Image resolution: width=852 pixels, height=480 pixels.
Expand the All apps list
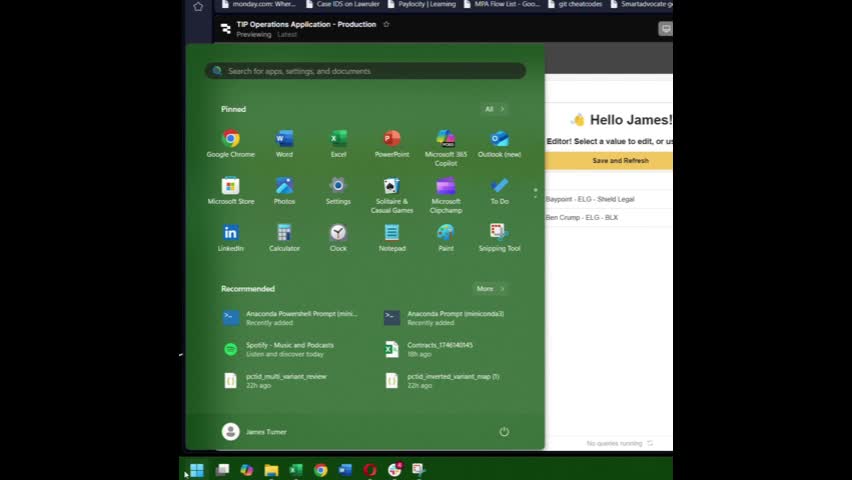(x=494, y=109)
